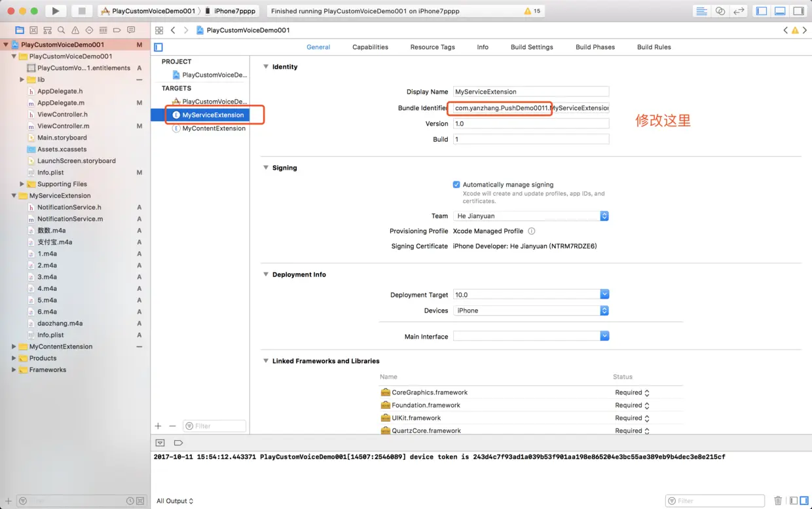Click the Stop button in the toolbar

tap(82, 11)
